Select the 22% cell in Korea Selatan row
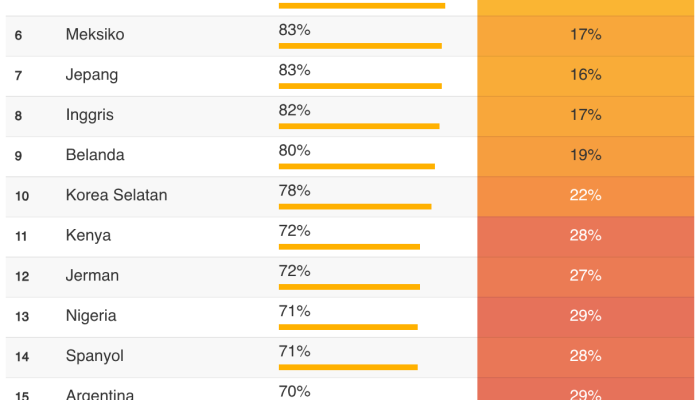The image size is (700, 400). pyautogui.click(x=586, y=195)
